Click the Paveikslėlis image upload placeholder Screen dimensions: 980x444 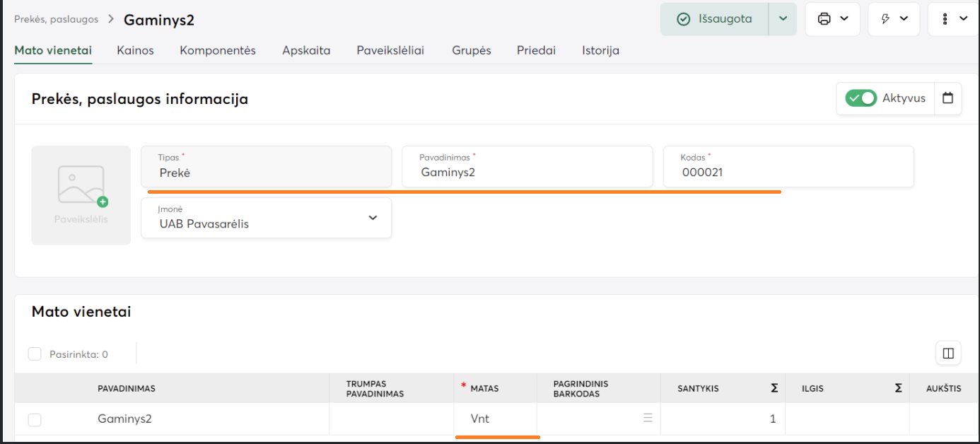point(81,194)
